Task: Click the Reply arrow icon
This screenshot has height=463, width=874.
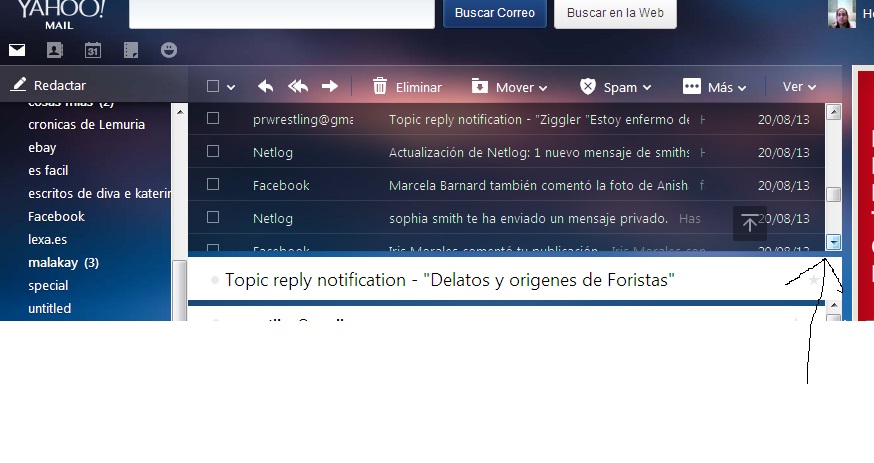Action: pyautogui.click(x=265, y=86)
